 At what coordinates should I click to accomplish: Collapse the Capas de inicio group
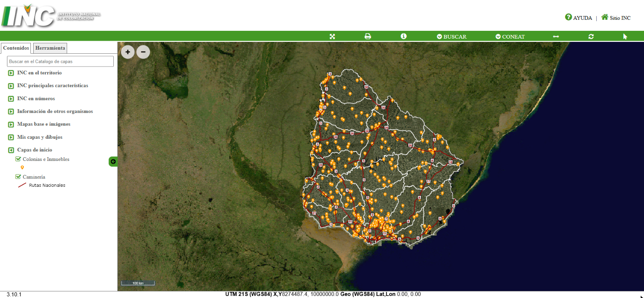[x=11, y=150]
